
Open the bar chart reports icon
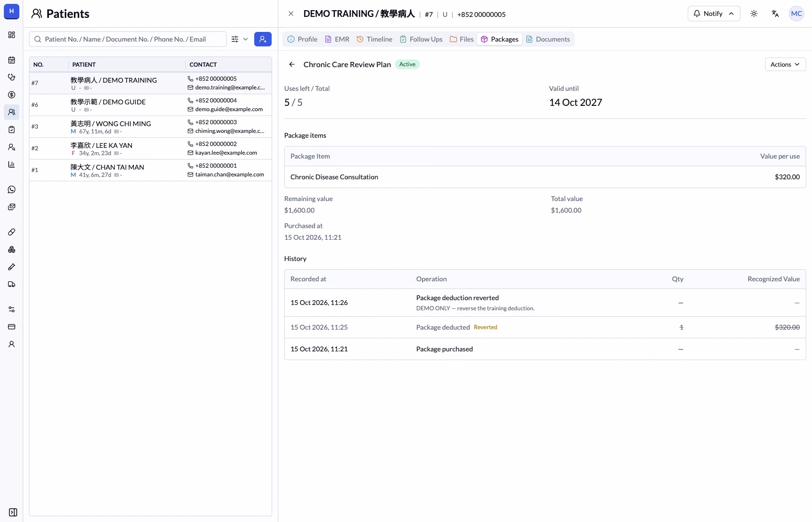click(12, 164)
